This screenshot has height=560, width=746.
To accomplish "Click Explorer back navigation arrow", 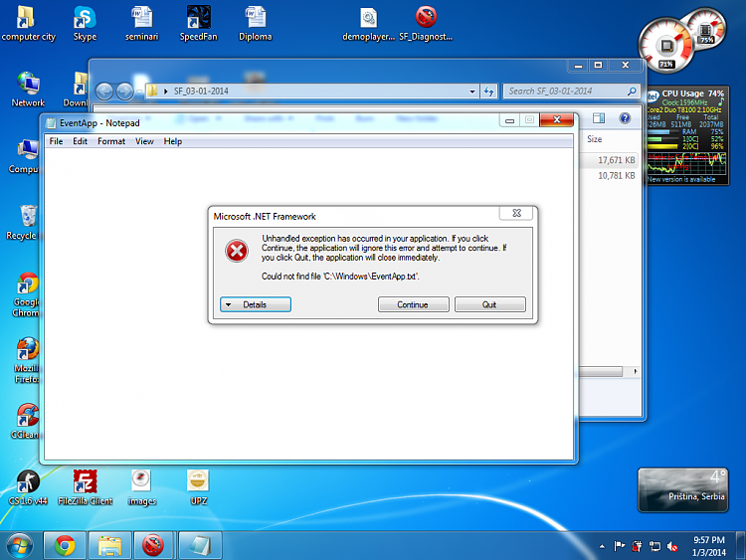I will [x=104, y=92].
